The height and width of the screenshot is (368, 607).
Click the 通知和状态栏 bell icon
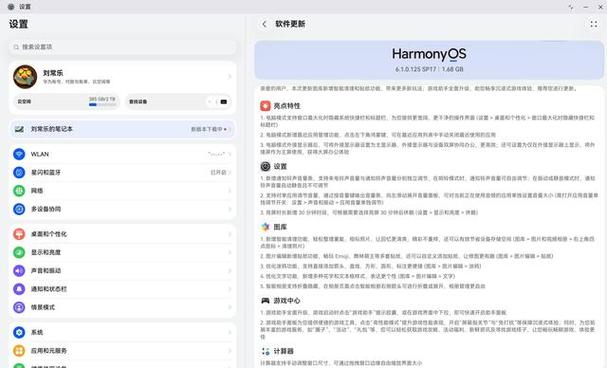19,289
